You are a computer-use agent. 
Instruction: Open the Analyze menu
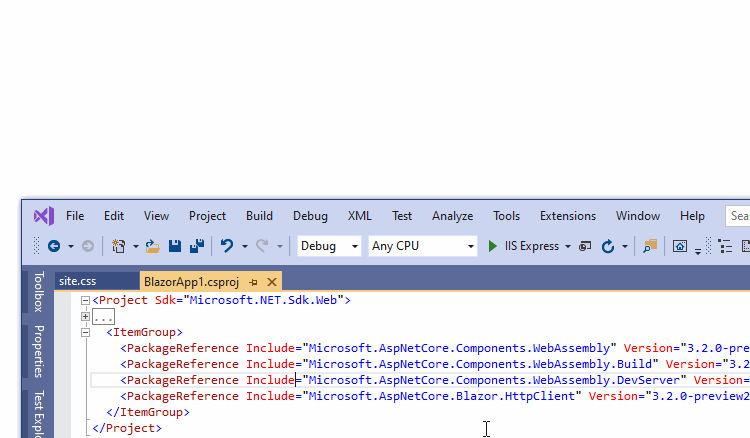pyautogui.click(x=452, y=216)
